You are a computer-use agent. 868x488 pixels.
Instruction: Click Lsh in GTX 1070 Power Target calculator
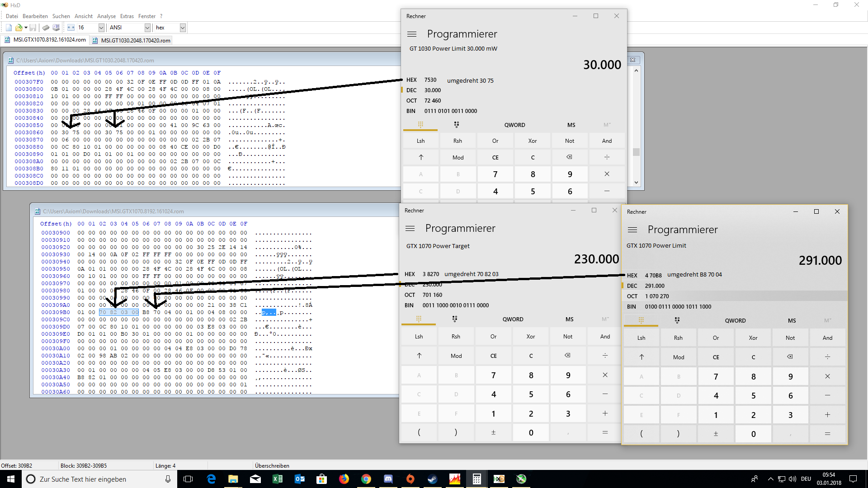click(x=419, y=336)
